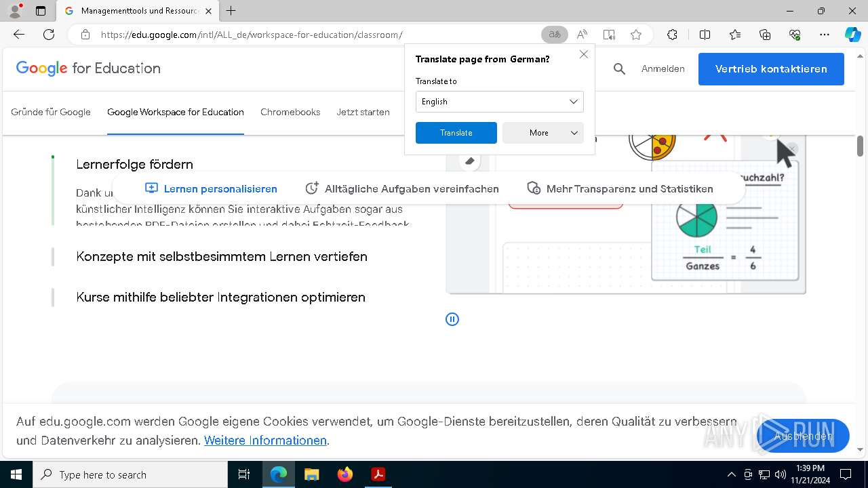868x488 pixels.
Task: Select Lernen personalisieren tab
Action: (212, 188)
